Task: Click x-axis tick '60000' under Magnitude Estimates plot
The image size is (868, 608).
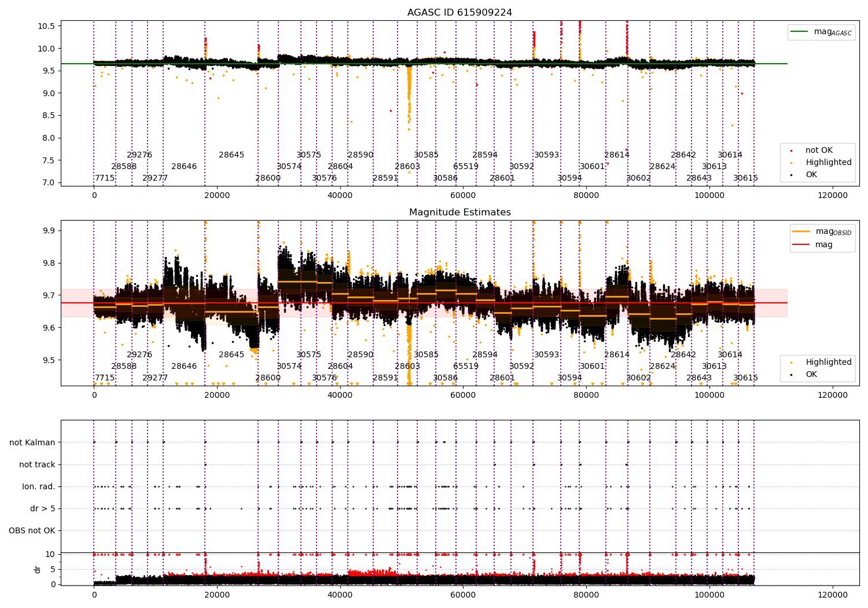Action: click(x=463, y=395)
